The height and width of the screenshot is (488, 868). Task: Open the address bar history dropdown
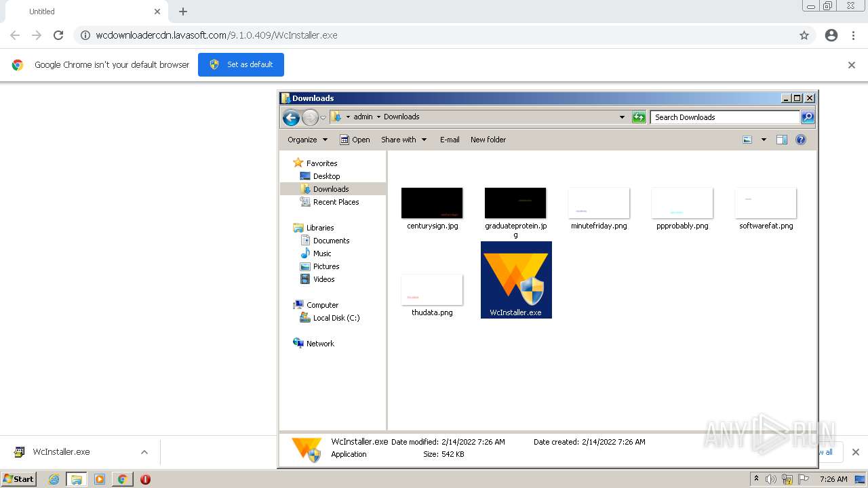click(622, 117)
